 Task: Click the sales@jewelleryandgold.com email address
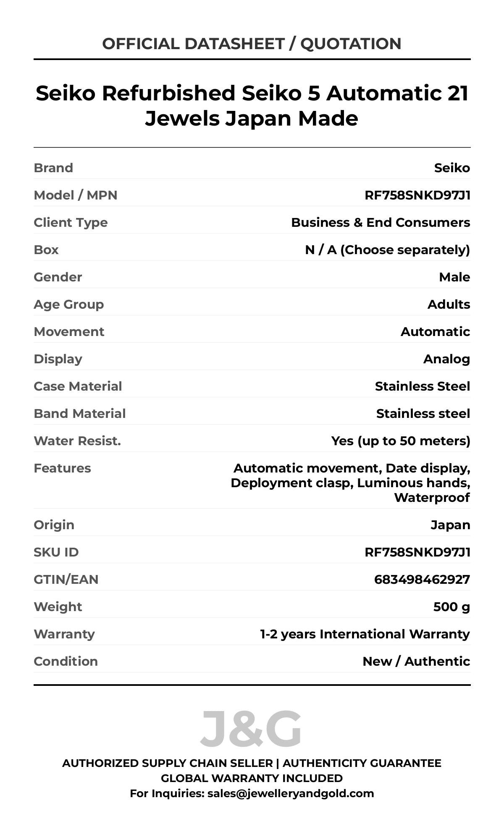(x=290, y=793)
